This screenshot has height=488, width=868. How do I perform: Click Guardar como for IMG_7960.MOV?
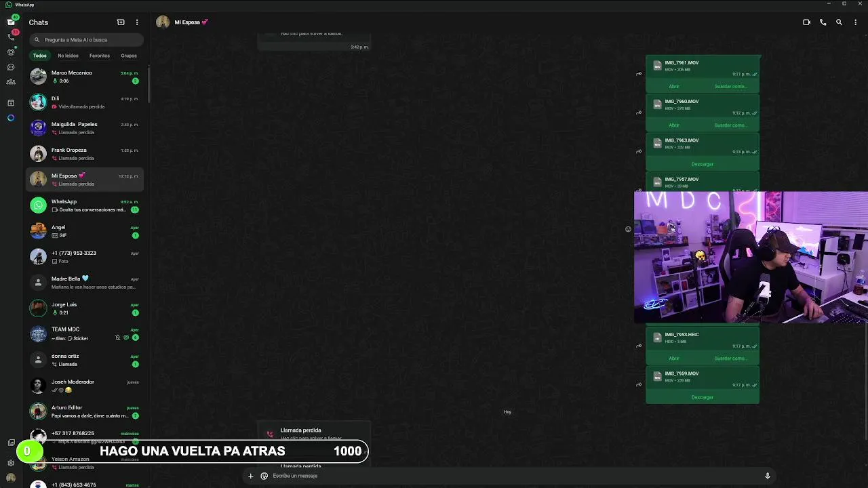[x=730, y=125]
